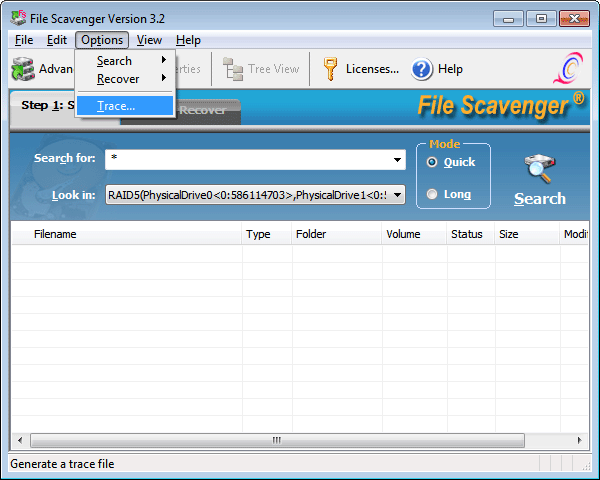Open the Edit menu
Image resolution: width=600 pixels, height=480 pixels.
tap(57, 40)
